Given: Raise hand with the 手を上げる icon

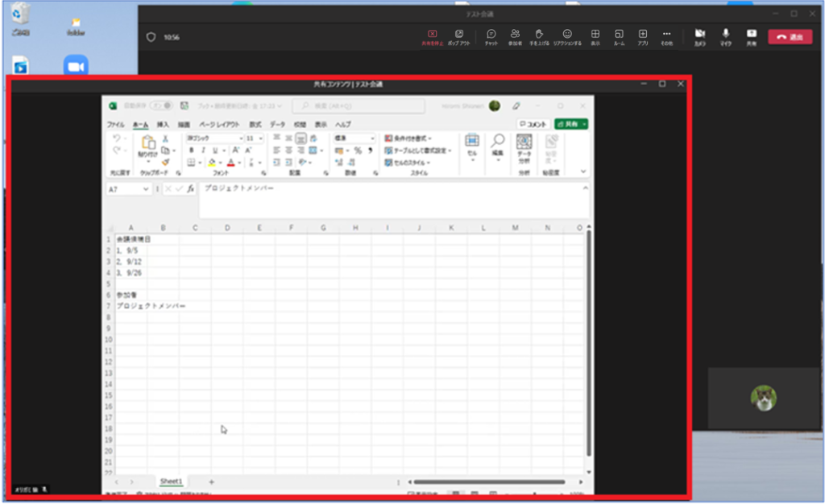Looking at the screenshot, I should pyautogui.click(x=539, y=36).
